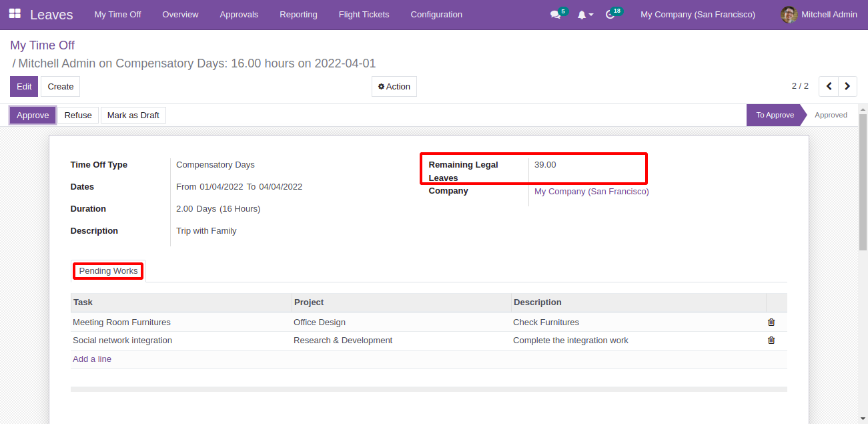Open the Action dropdown menu
This screenshot has height=424, width=868.
[x=394, y=87]
